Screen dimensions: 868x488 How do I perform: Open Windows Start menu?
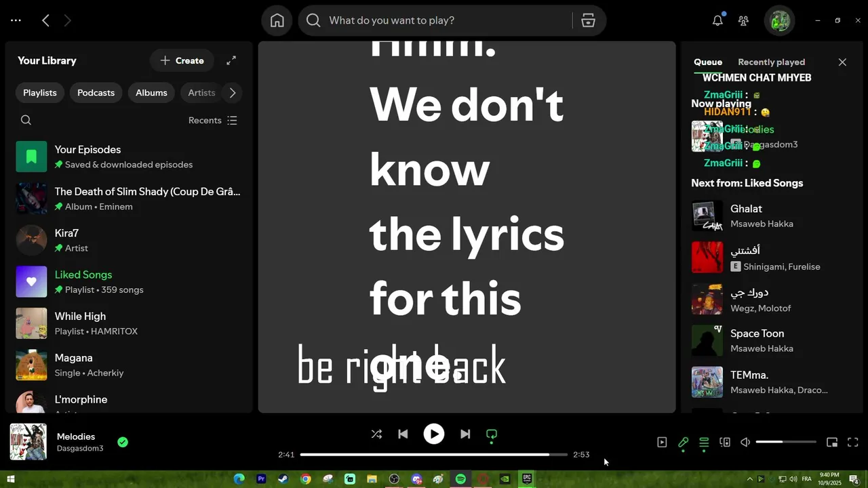tap(11, 479)
